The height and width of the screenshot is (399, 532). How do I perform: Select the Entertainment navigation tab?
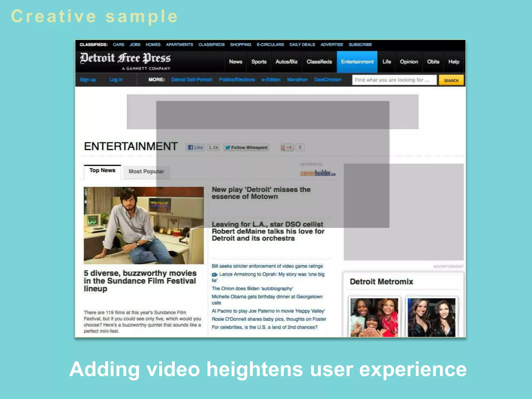pos(357,62)
